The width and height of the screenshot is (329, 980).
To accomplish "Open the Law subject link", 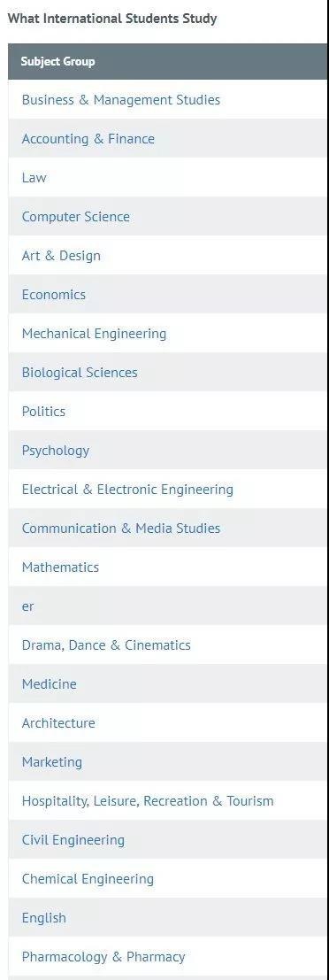I will [34, 178].
